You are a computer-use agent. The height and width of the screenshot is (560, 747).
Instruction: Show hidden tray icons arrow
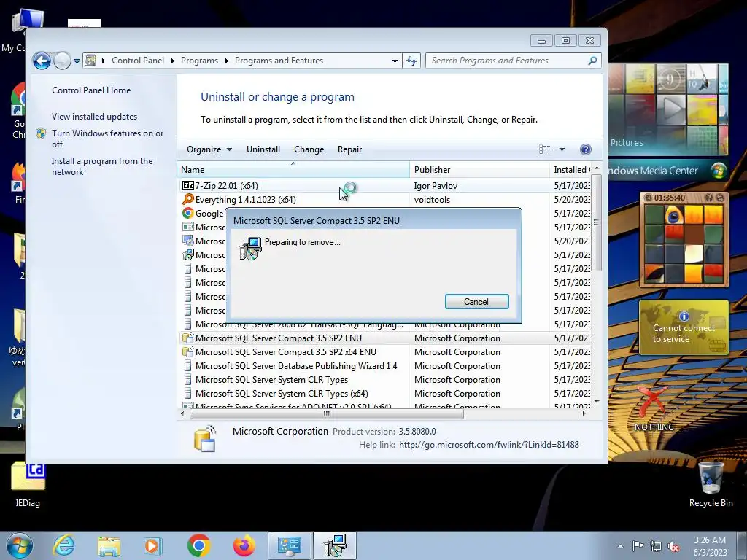tap(620, 546)
